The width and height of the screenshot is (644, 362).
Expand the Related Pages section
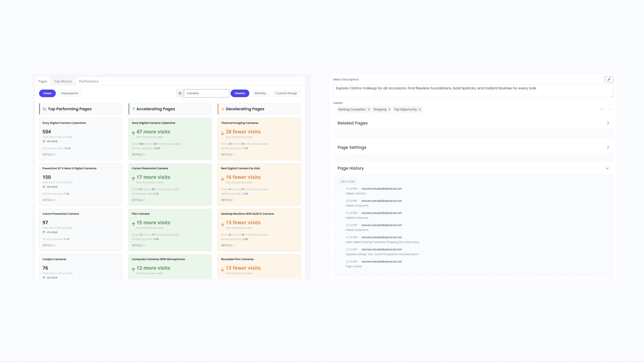(608, 123)
